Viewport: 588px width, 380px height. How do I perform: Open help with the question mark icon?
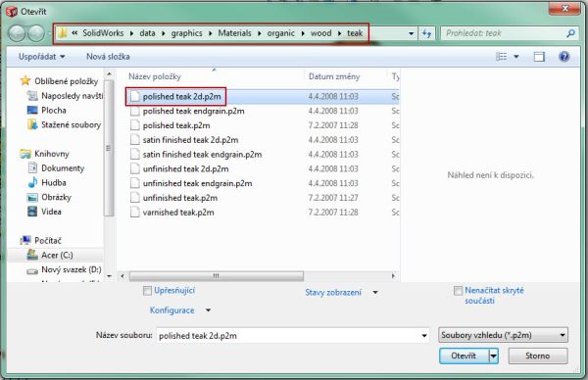563,57
